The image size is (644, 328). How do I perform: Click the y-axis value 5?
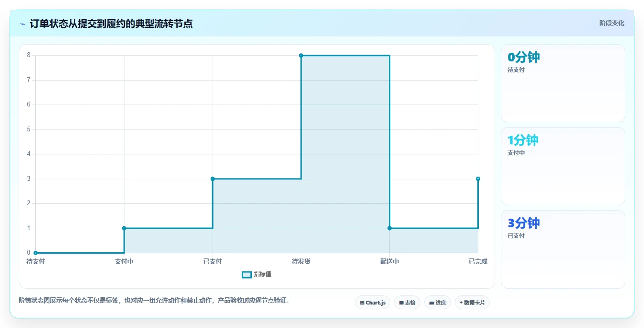(x=29, y=129)
